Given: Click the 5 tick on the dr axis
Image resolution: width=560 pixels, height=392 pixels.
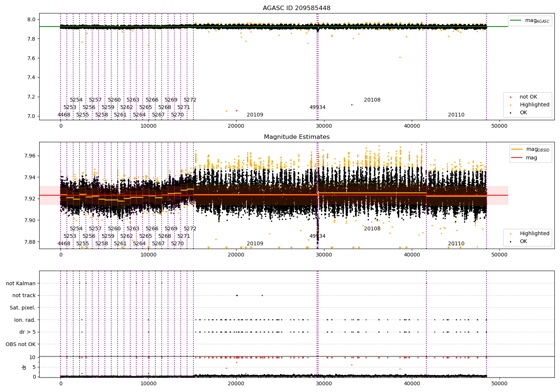Looking at the screenshot, I should (x=34, y=367).
